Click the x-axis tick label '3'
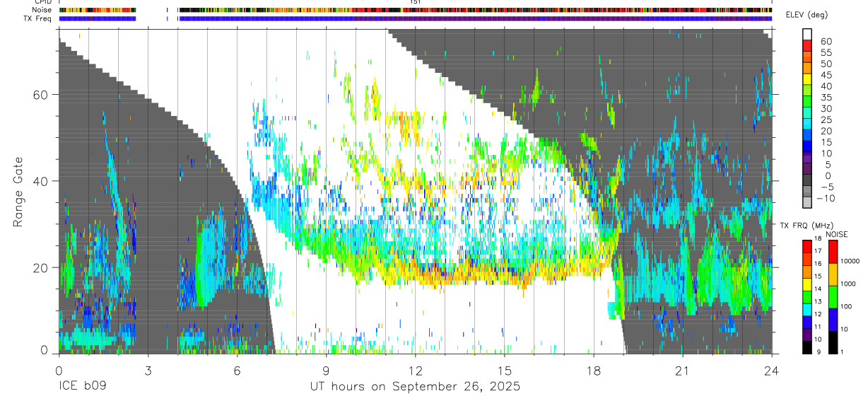Viewport: 868px width, 401px height. 147,370
